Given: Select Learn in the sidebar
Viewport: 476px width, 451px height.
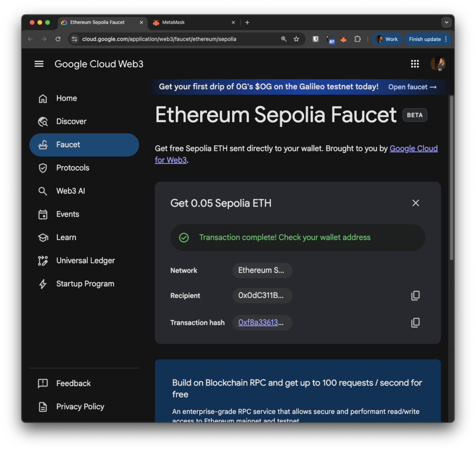Looking at the screenshot, I should pos(66,237).
